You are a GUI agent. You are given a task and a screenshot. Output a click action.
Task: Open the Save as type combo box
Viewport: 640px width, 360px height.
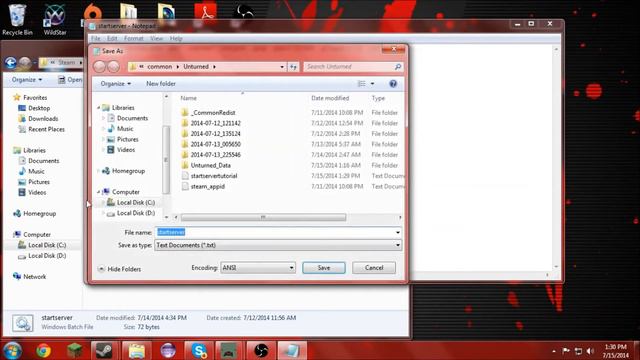pos(278,245)
